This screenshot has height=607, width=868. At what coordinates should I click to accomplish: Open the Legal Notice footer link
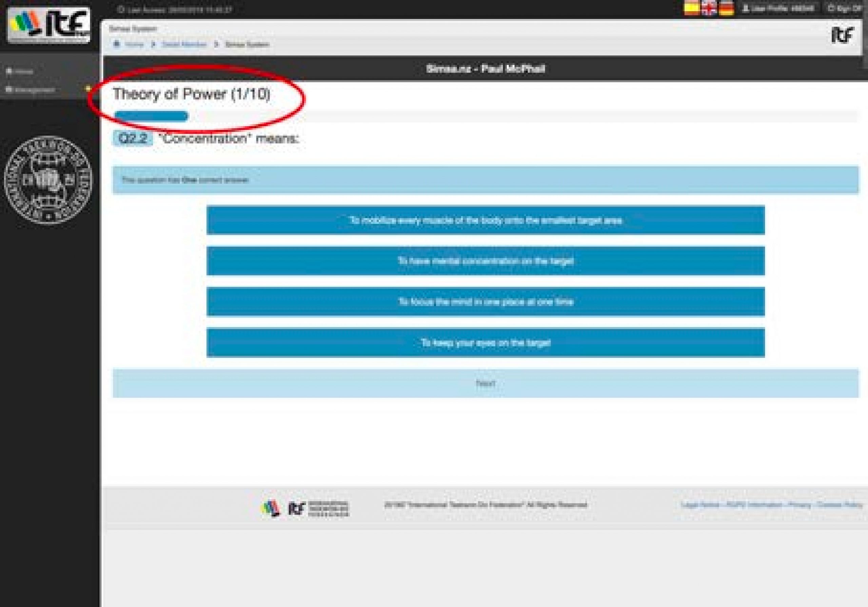click(700, 505)
